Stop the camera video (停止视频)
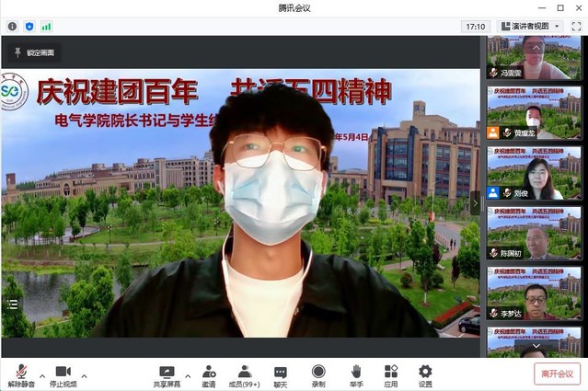Screen dimensions: 588x391 pos(63,374)
